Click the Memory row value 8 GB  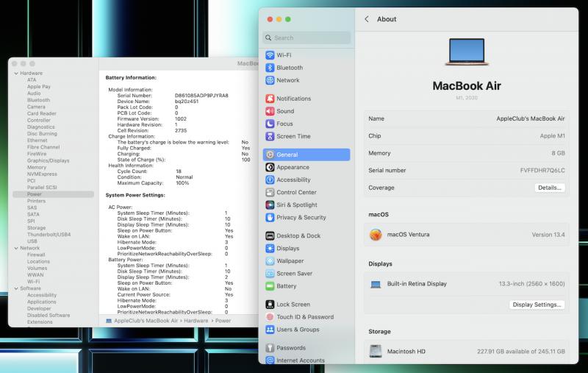click(558, 153)
